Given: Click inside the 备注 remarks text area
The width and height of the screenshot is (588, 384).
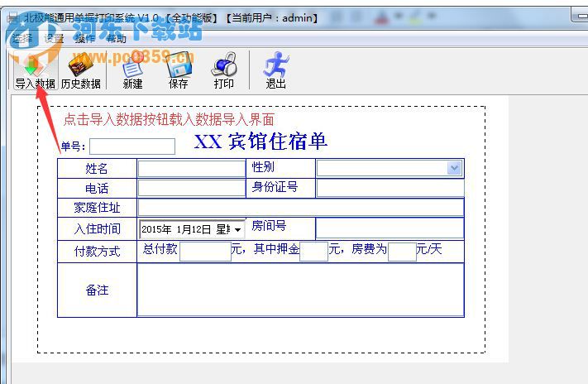Looking at the screenshot, I should (301, 290).
